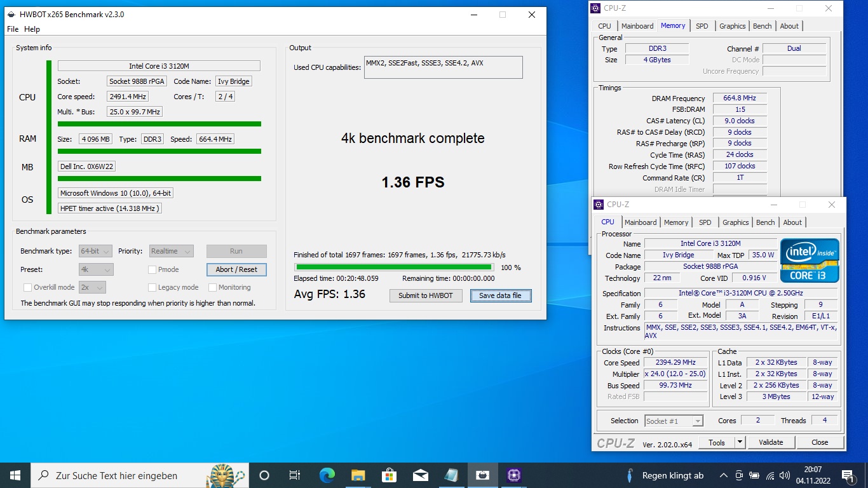Switch to Graphics tab in CPU-Z CPU window
Viewport: 868px width, 488px height.
[736, 222]
